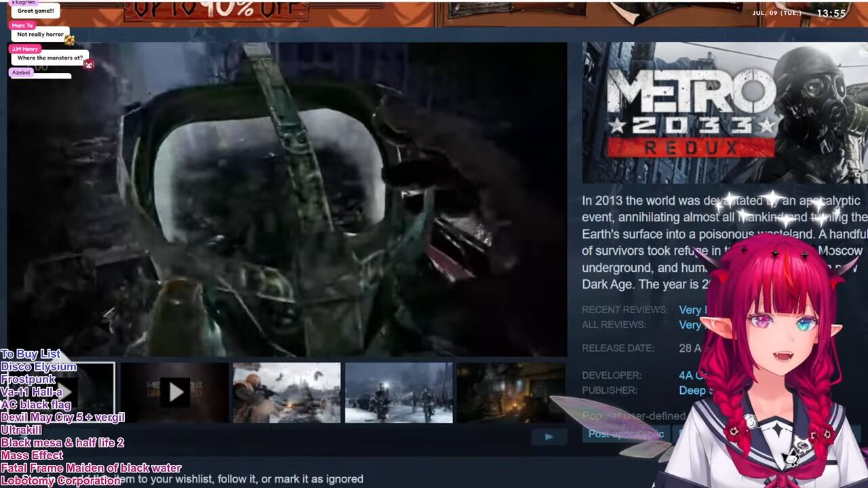Open the 4A developer link
Screen dimensions: 868x488
click(693, 375)
